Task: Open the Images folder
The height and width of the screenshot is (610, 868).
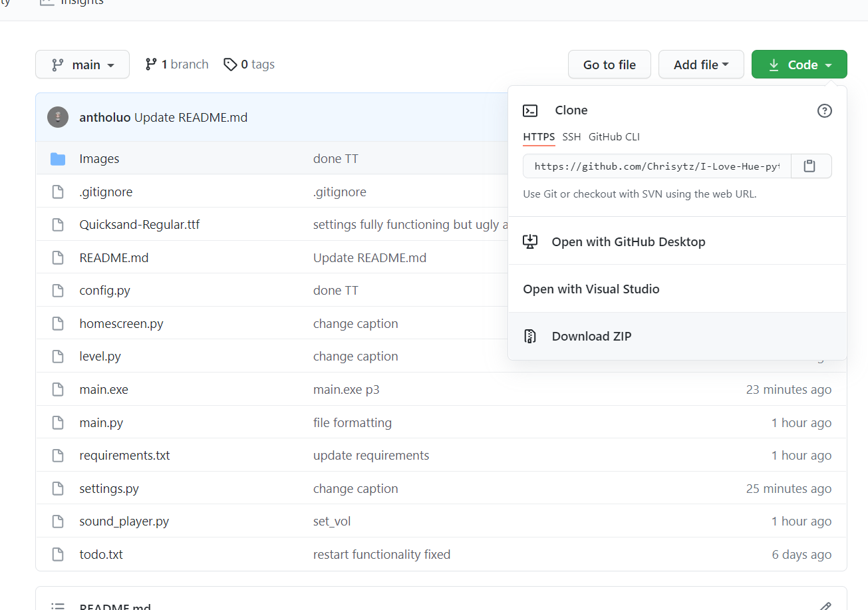Action: click(x=99, y=158)
